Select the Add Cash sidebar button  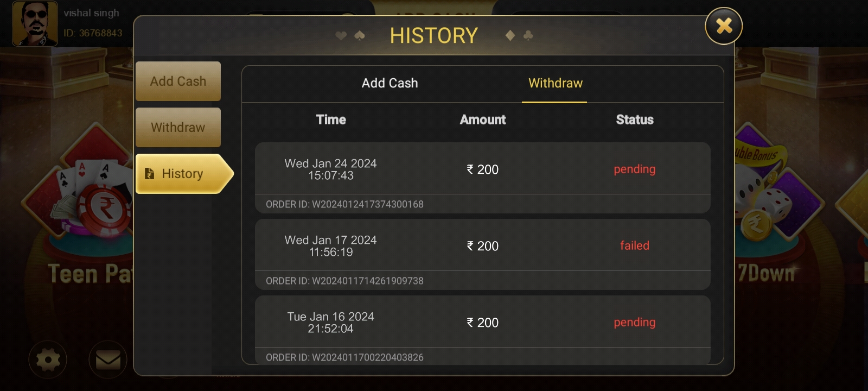click(x=178, y=81)
